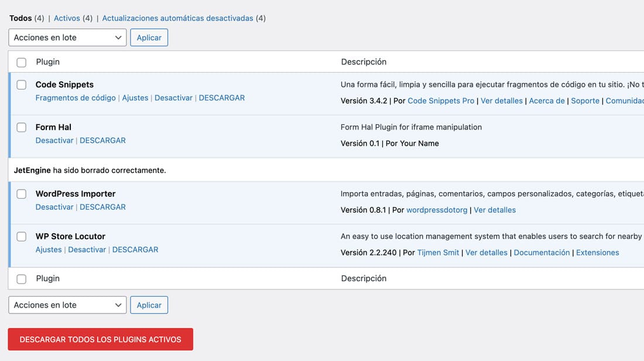Open the Acerca de link
This screenshot has height=361, width=644.
click(x=547, y=101)
